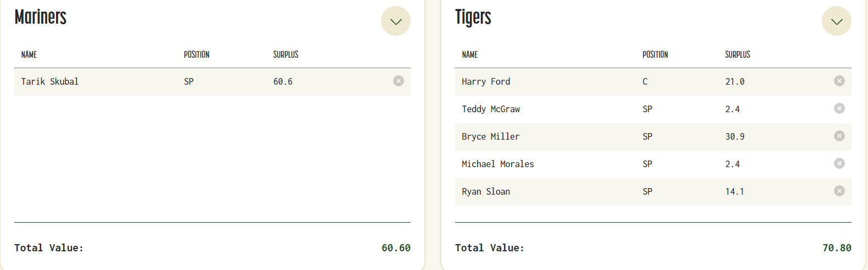This screenshot has width=868, height=270.
Task: Click Teddy McGraw's name
Action: click(490, 109)
